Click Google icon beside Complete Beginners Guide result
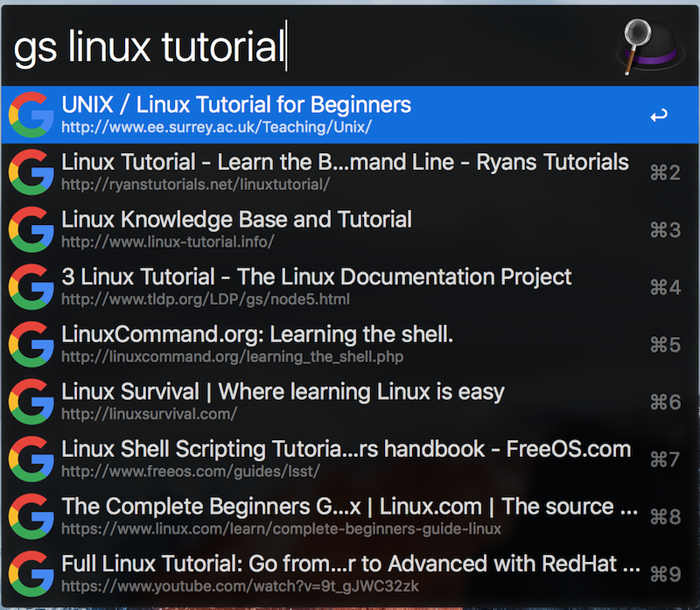The height and width of the screenshot is (610, 700). [30, 515]
